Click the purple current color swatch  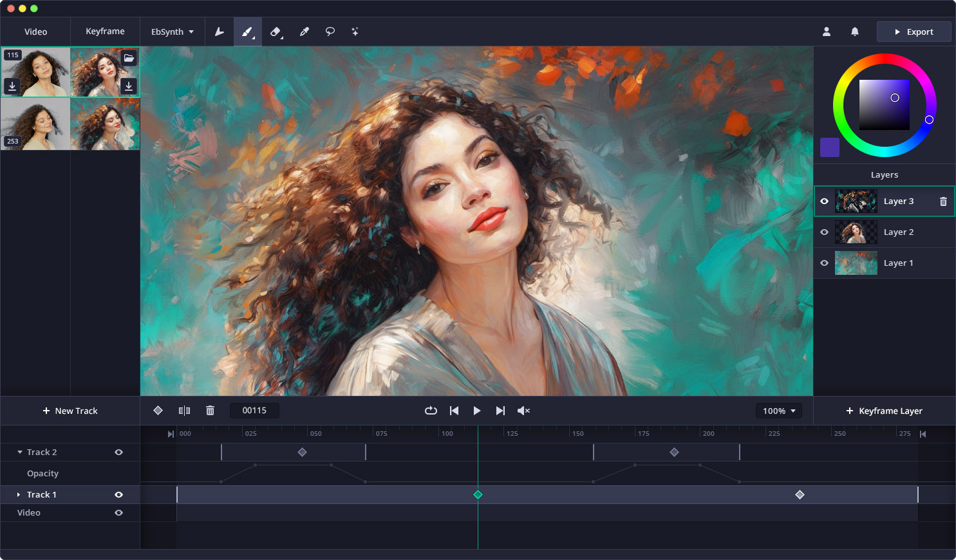[829, 147]
